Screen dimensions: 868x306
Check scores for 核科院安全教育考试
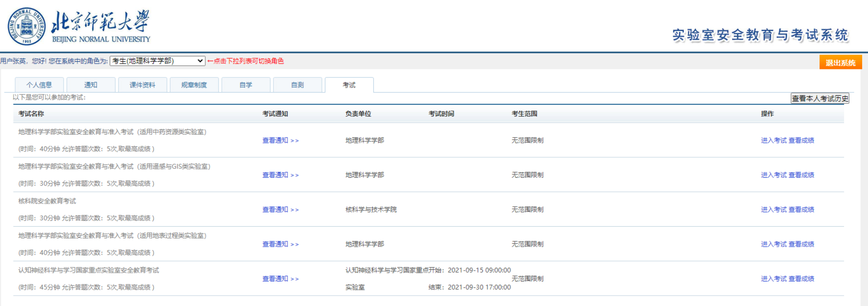pos(801,210)
